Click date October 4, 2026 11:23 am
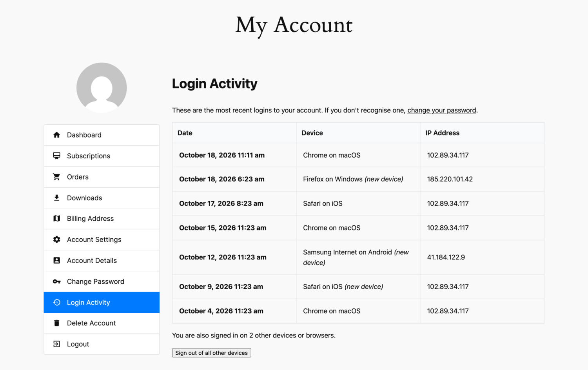 coord(221,311)
